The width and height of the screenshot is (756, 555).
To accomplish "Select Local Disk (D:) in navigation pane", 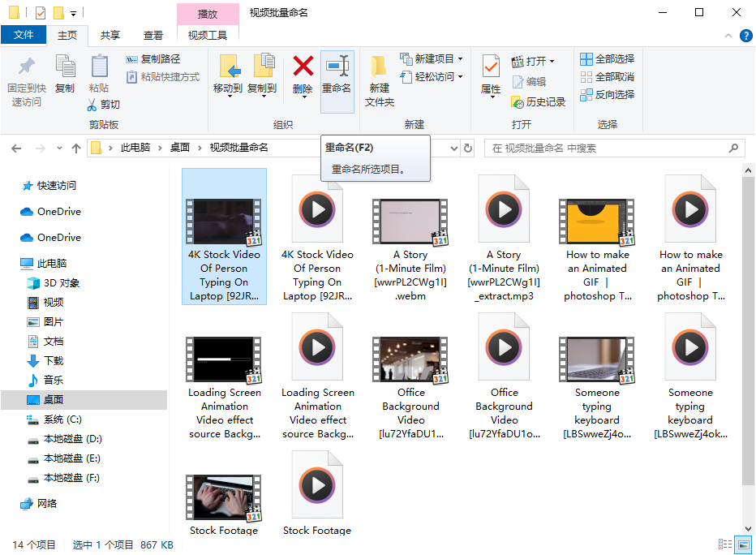I will point(72,439).
